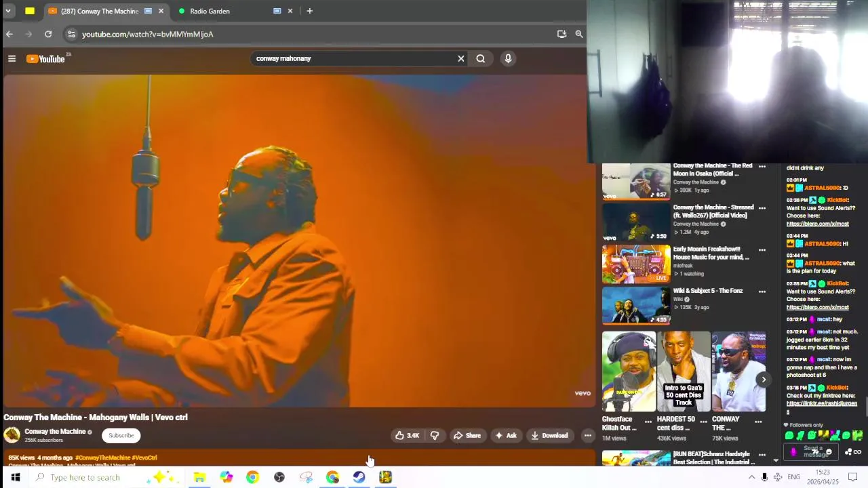Click the #VevoCtrl hashtag
This screenshot has height=488, width=868.
tap(144, 458)
